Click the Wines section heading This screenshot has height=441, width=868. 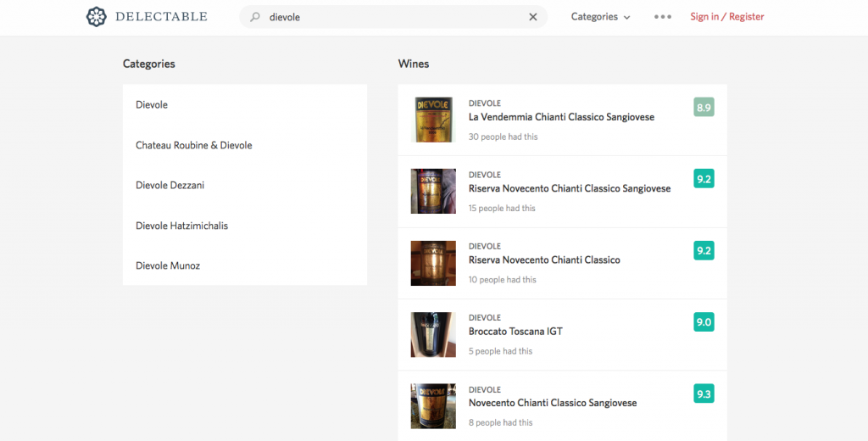pyautogui.click(x=414, y=64)
